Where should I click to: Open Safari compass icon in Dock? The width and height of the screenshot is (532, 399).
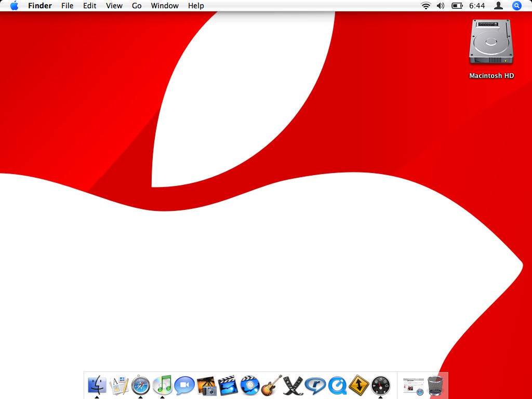coord(140,385)
